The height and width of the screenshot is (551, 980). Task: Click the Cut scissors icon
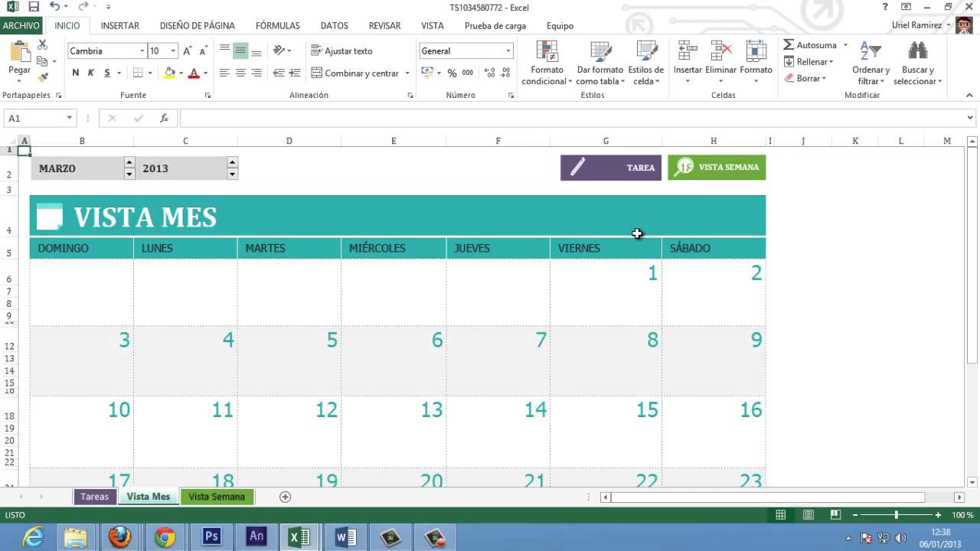42,45
